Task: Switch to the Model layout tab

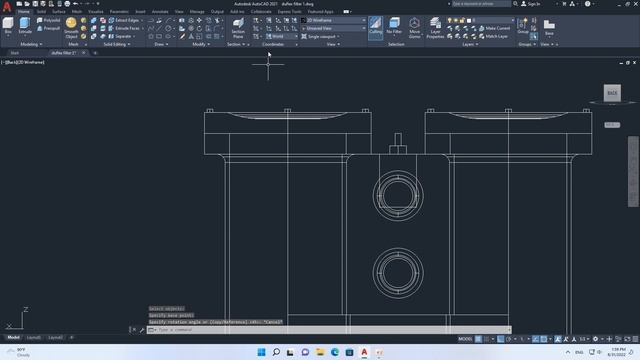Action: click(13, 338)
